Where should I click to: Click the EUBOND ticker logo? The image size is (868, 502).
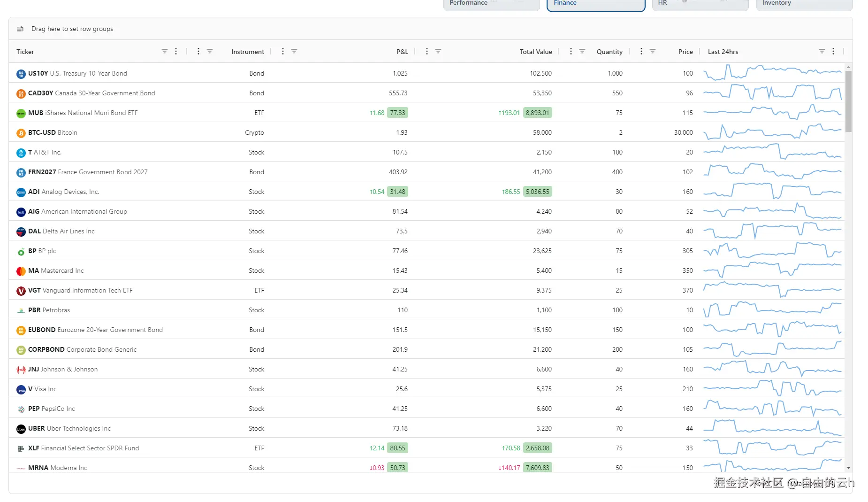coord(21,330)
